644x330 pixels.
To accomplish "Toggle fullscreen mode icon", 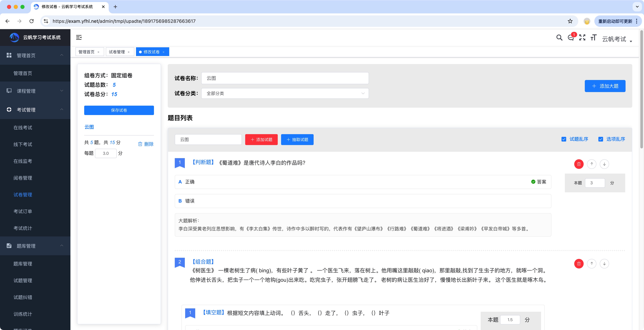I will pyautogui.click(x=582, y=38).
